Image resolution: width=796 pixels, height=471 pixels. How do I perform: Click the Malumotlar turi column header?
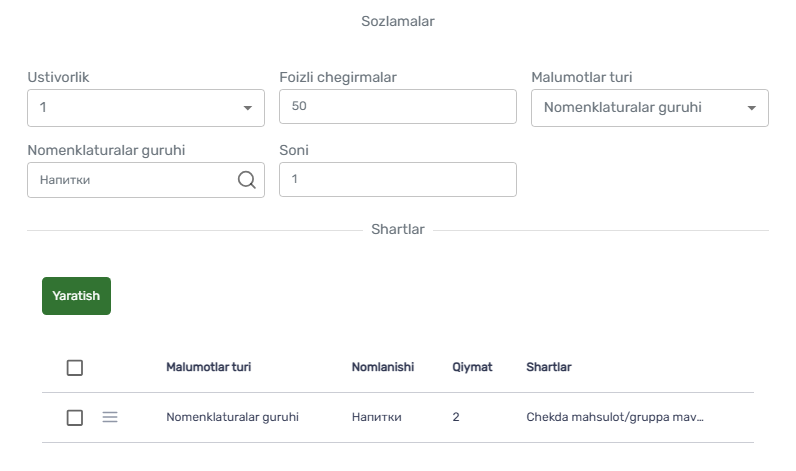coord(209,367)
